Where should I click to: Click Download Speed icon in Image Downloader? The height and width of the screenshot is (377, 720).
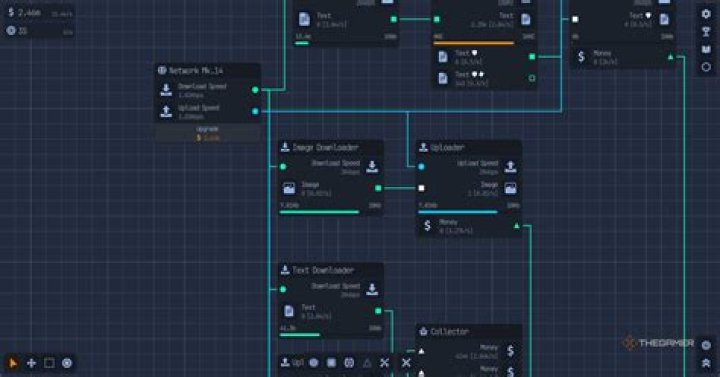click(x=372, y=167)
